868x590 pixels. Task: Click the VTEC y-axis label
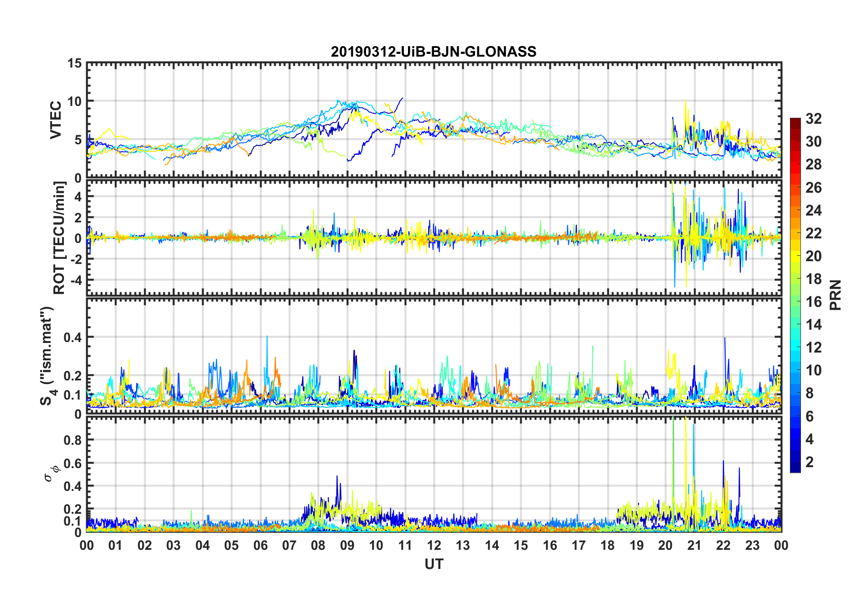(56, 120)
